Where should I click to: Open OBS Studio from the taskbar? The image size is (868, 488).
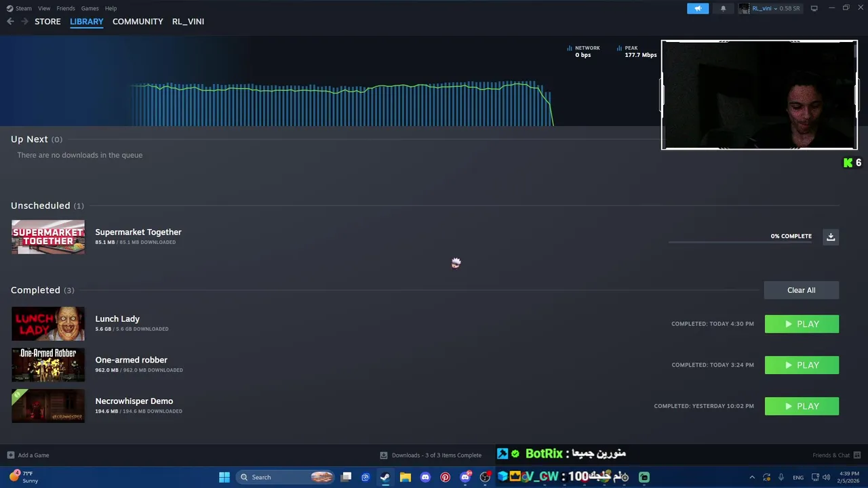click(x=486, y=477)
